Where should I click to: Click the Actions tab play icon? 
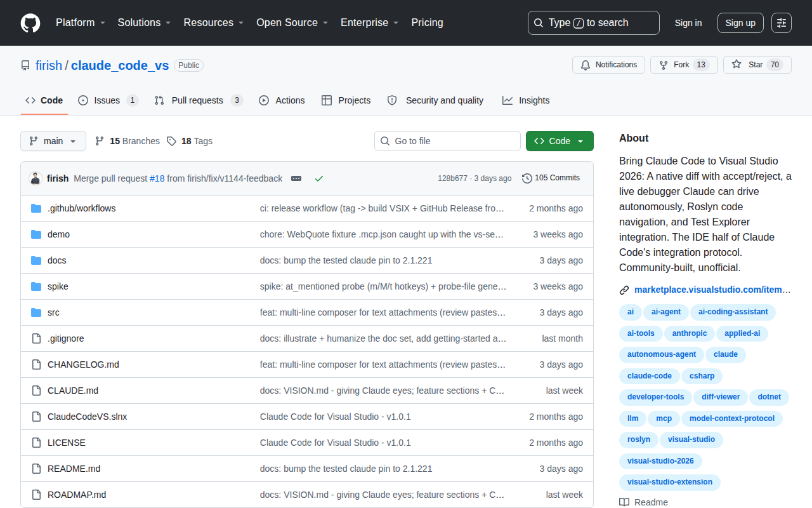click(x=264, y=100)
